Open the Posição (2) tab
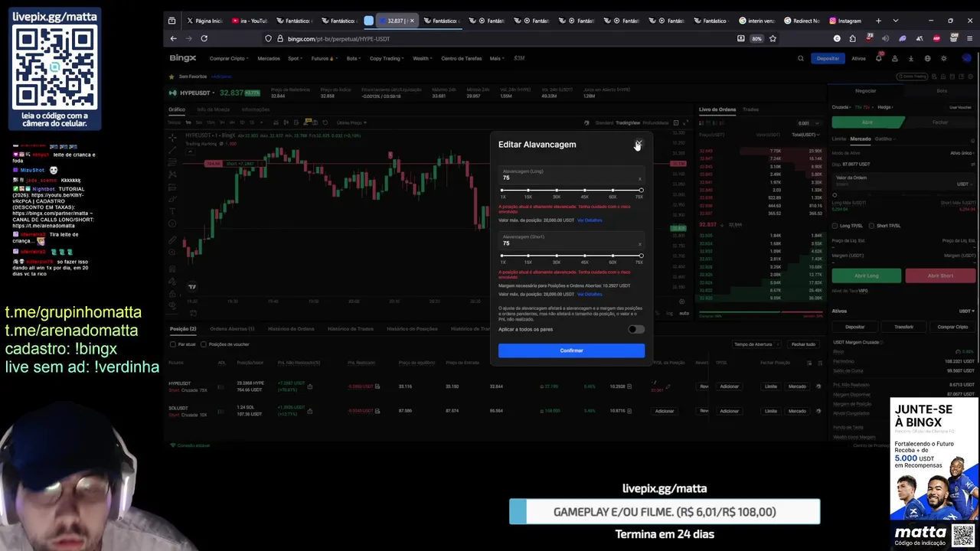The height and width of the screenshot is (551, 980). (x=183, y=328)
